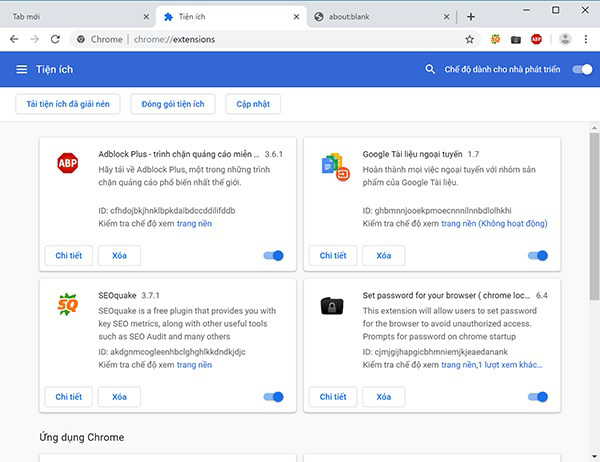The height and width of the screenshot is (462, 600).
Task: Disable the SEOquake extension toggle
Action: coord(273,397)
